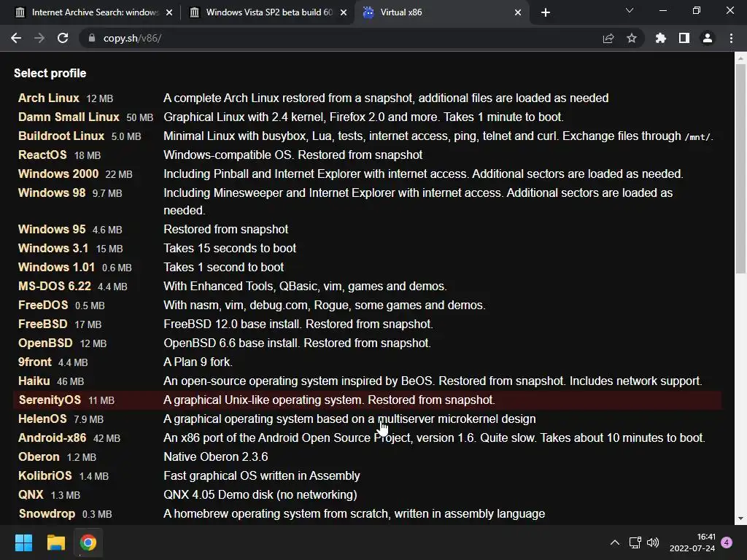747x560 pixels.
Task: Switch to the Internet Archive Search tab
Action: click(93, 12)
